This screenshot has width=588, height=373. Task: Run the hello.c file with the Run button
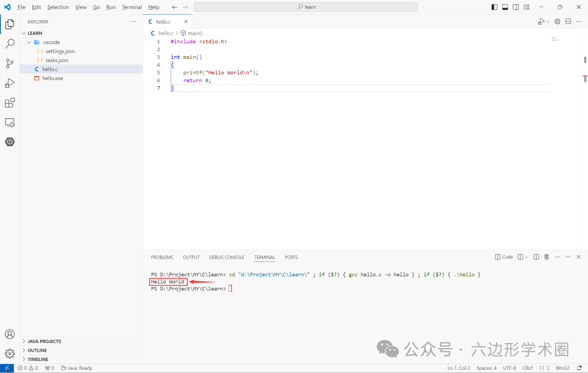[x=540, y=21]
